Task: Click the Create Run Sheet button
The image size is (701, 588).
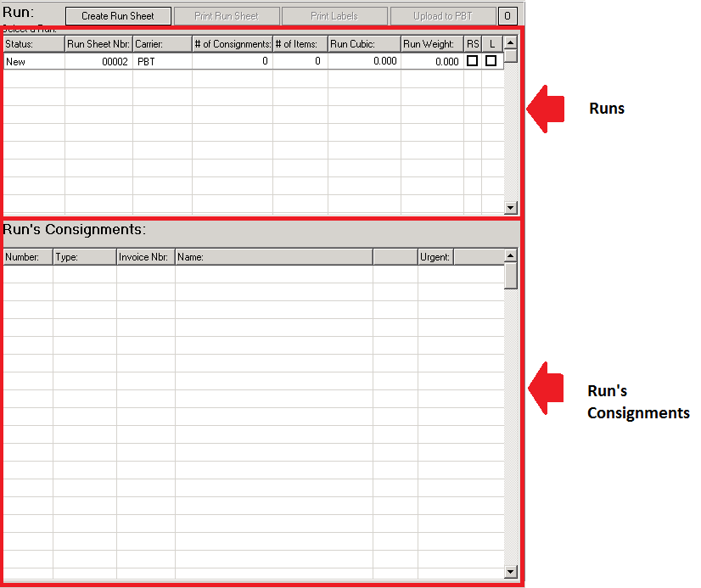Action: click(118, 16)
